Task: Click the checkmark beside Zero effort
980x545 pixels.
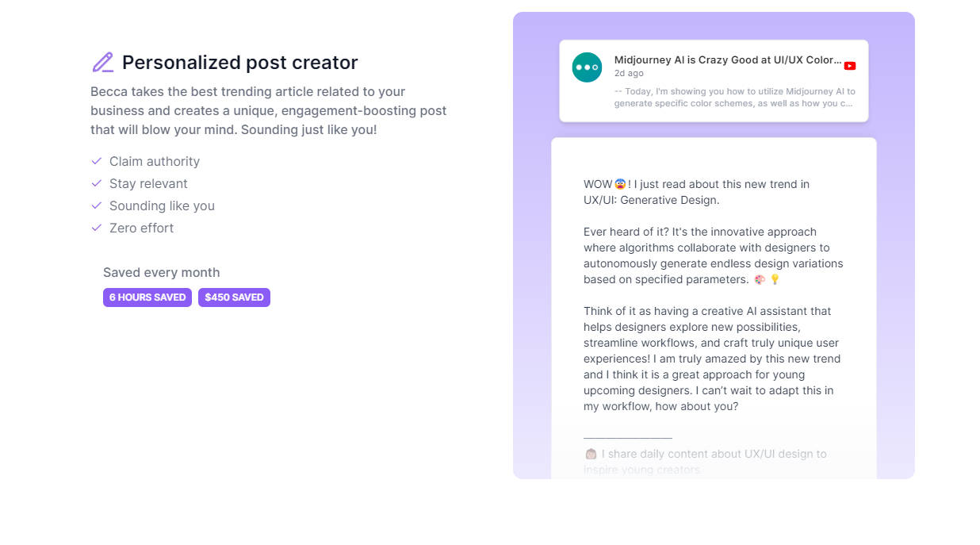Action: click(97, 228)
